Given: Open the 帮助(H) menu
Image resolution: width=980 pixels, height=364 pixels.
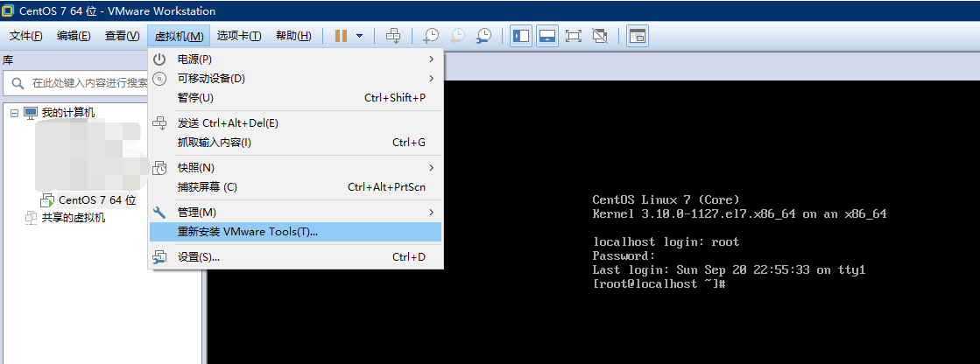Looking at the screenshot, I should pyautogui.click(x=293, y=36).
